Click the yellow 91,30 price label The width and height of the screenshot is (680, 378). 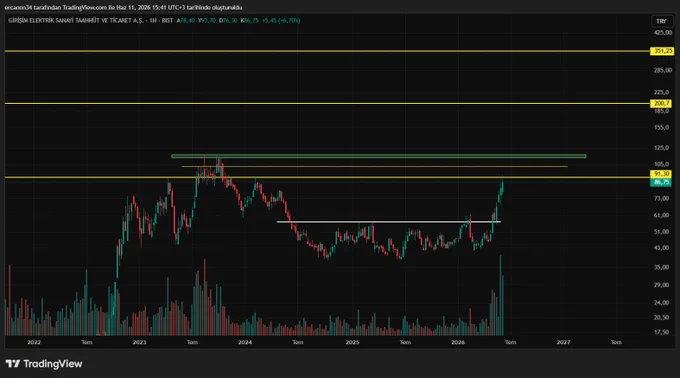click(x=661, y=174)
